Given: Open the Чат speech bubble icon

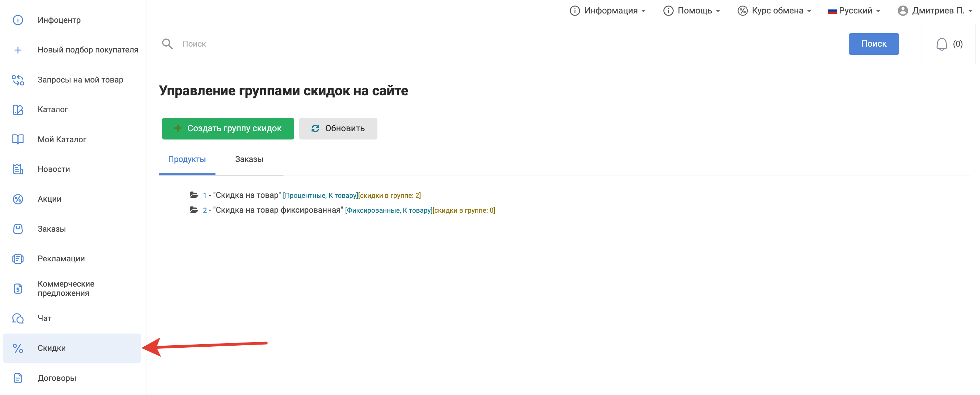Looking at the screenshot, I should click(x=18, y=318).
